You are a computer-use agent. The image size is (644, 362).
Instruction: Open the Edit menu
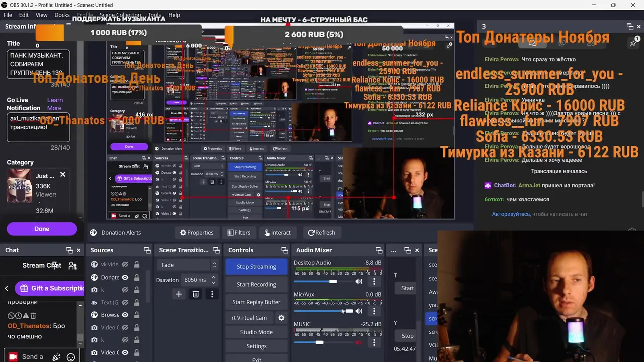(x=24, y=15)
